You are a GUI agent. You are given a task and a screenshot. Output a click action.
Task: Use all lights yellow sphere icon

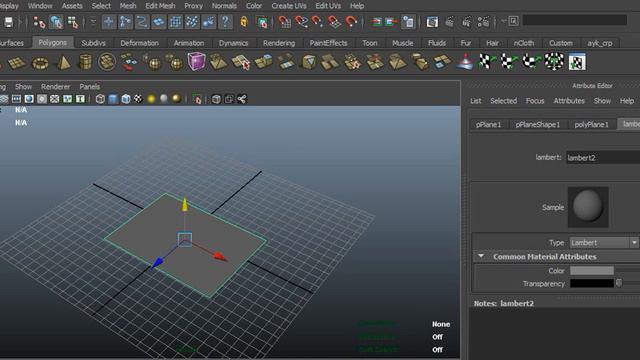click(151, 99)
